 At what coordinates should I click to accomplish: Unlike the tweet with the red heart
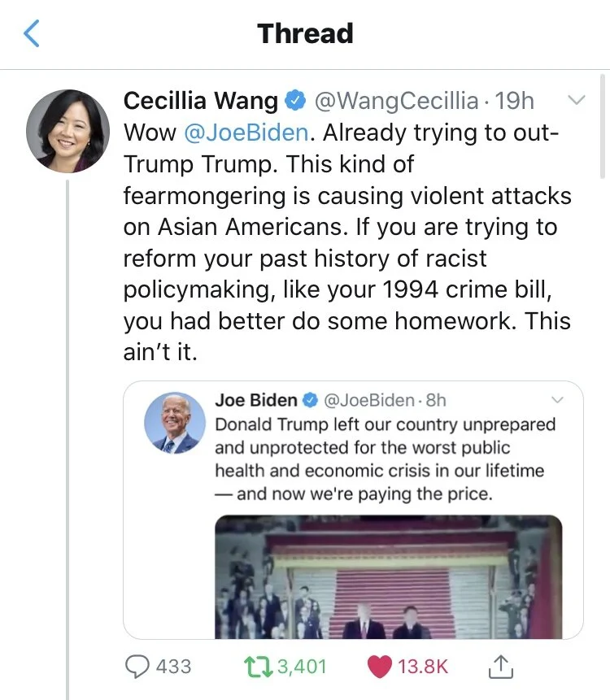point(380,667)
